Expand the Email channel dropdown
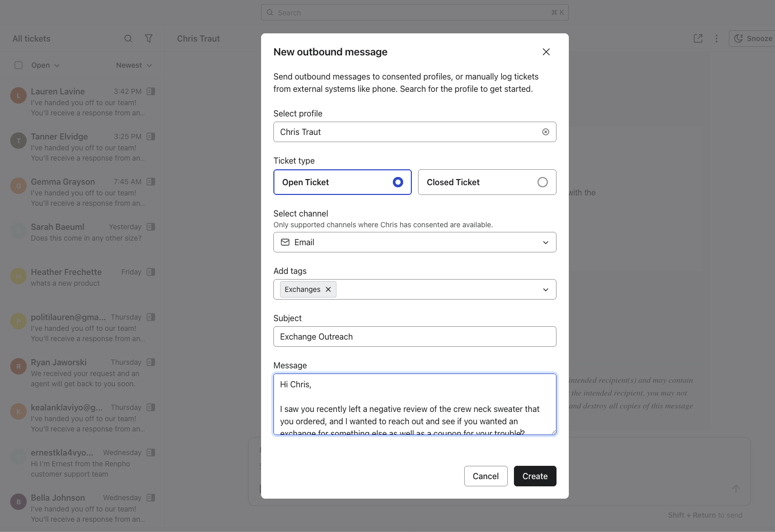Image resolution: width=775 pixels, height=532 pixels. (x=545, y=242)
